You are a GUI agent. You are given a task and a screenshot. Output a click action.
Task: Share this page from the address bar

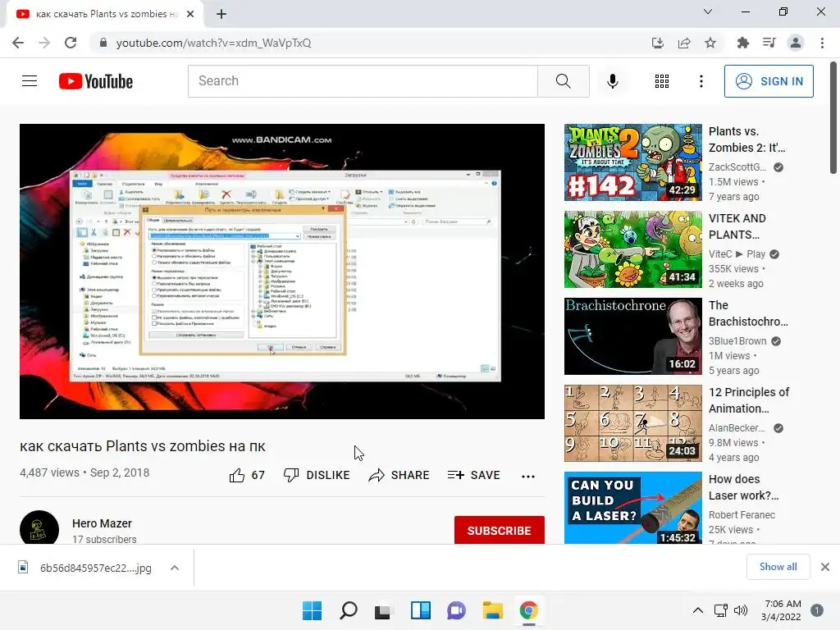[x=684, y=43]
